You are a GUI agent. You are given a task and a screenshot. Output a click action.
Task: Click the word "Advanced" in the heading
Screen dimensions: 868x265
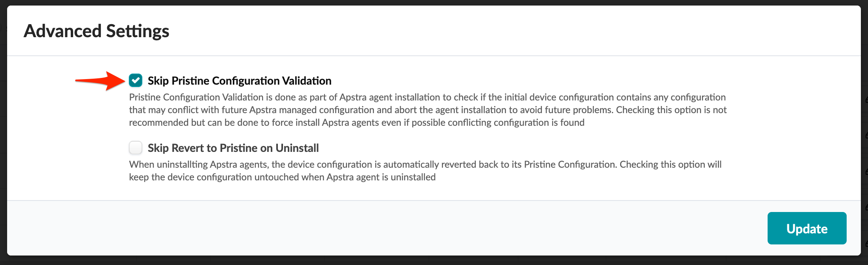tap(63, 31)
